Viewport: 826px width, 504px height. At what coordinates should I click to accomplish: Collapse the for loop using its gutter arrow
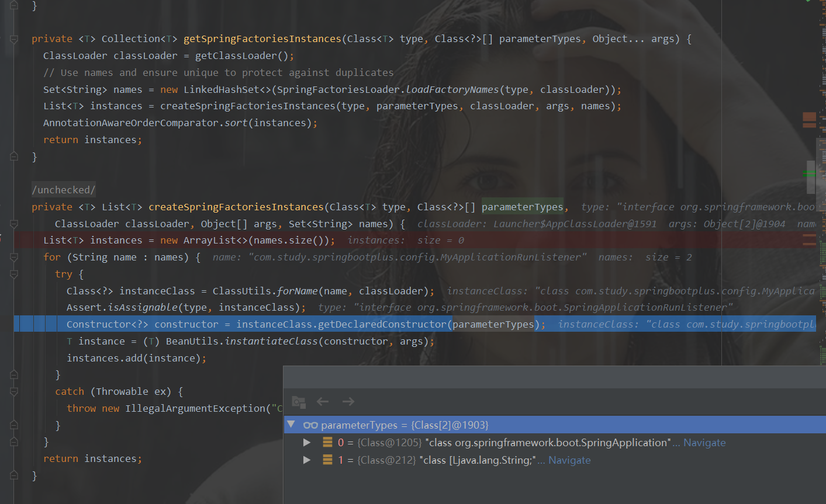pyautogui.click(x=13, y=257)
